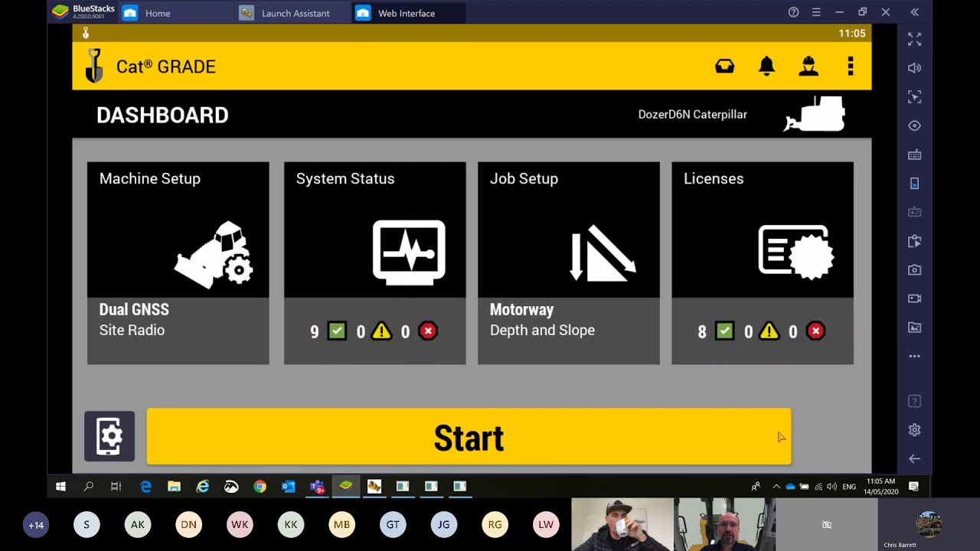Viewport: 980px width, 551px height.
Task: Toggle BlueStacks fullscreen mode
Action: 914,38
